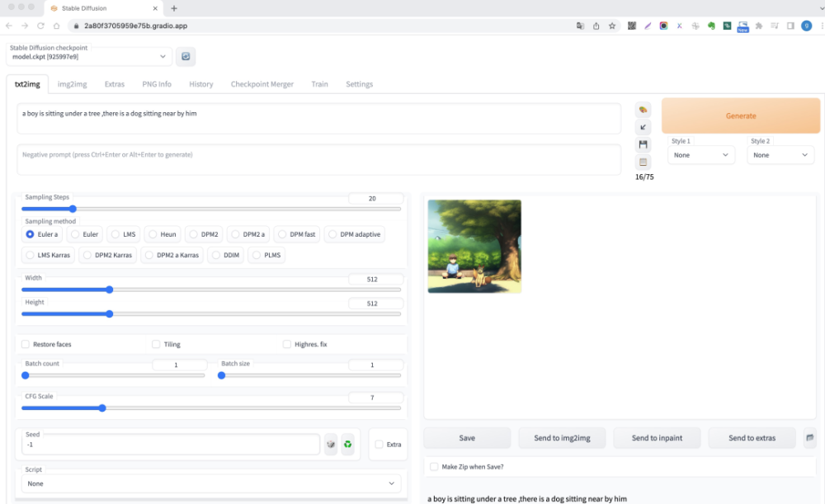Click the CFG Scale slider handle
The height and width of the screenshot is (504, 825).
click(102, 408)
